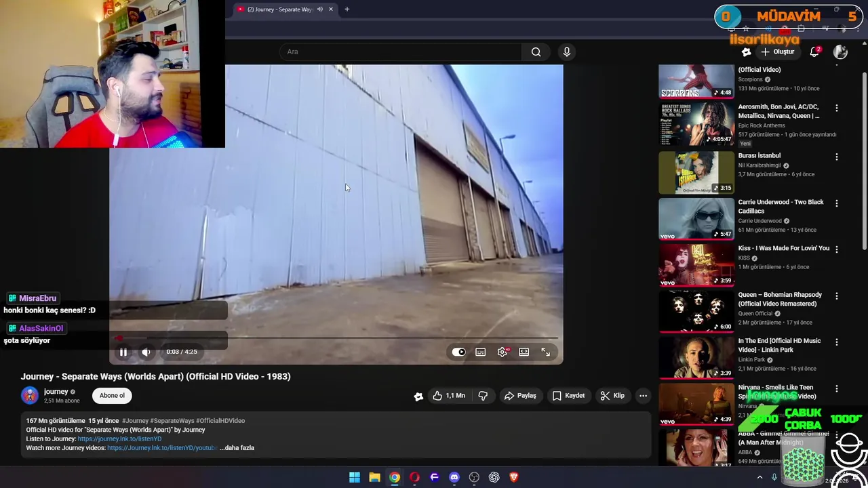Viewport: 868px width, 488px height.
Task: Open the purple F app from the taskbar
Action: pyautogui.click(x=435, y=477)
